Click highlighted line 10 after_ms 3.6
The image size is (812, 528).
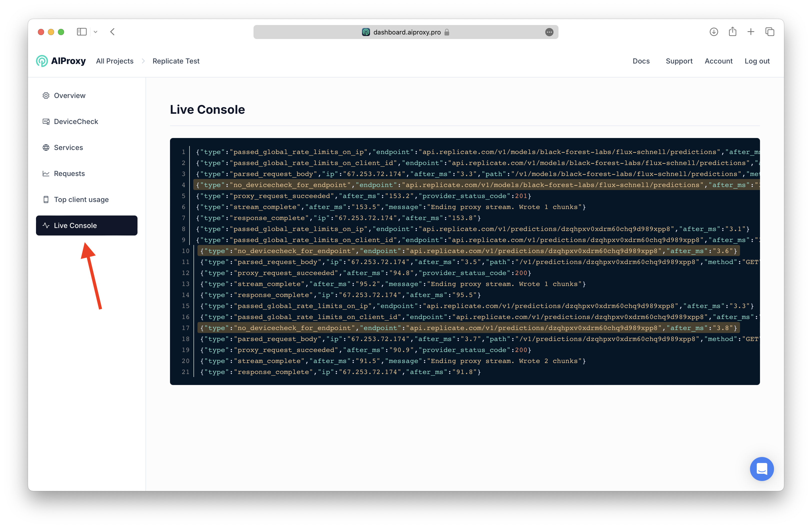coord(468,251)
